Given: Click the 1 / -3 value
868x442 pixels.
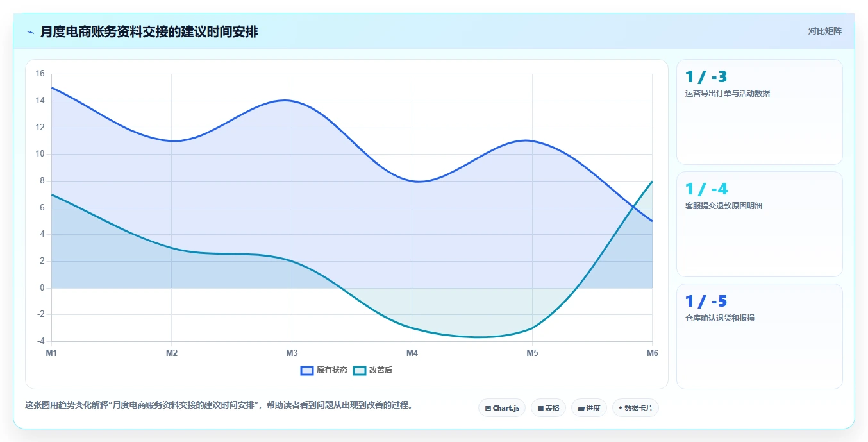Looking at the screenshot, I should 706,77.
